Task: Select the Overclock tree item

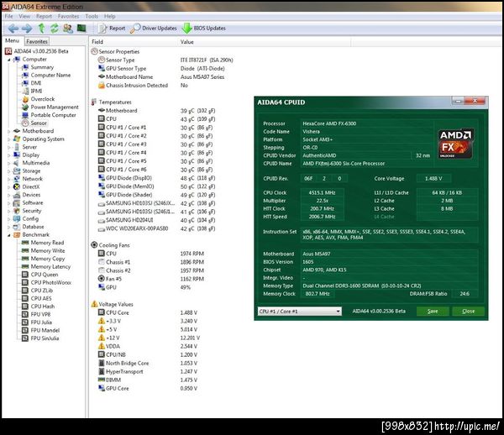Action: (x=43, y=99)
